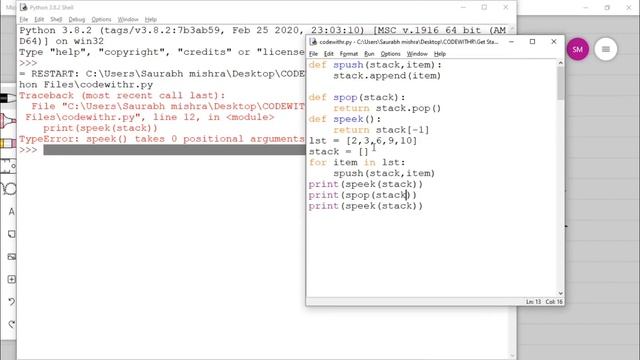Click 'print(spop(stack))' line in editor

[363, 195]
